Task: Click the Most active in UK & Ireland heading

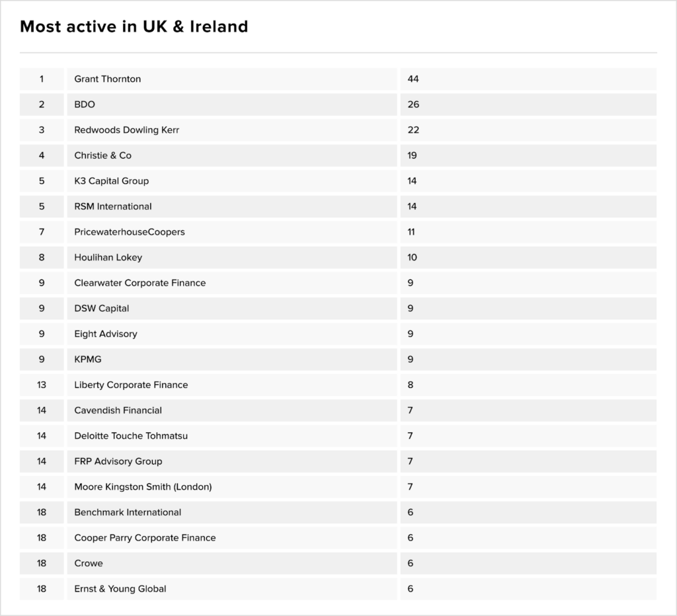Action: click(x=134, y=26)
